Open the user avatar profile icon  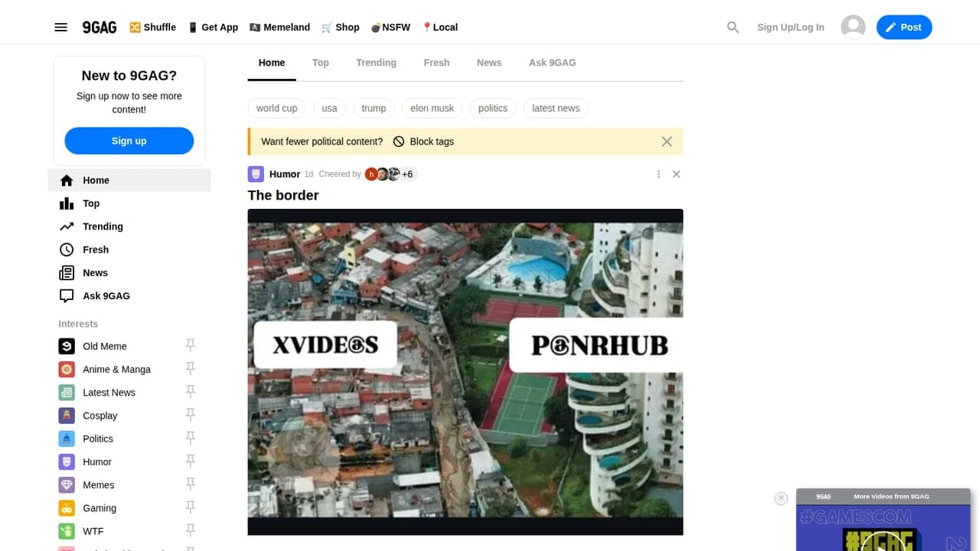(x=853, y=27)
